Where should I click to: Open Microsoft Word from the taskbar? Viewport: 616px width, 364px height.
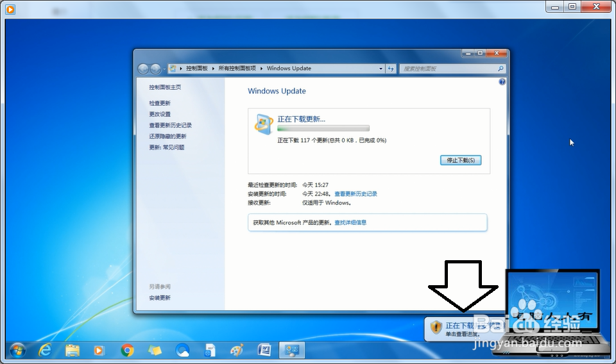(x=264, y=350)
